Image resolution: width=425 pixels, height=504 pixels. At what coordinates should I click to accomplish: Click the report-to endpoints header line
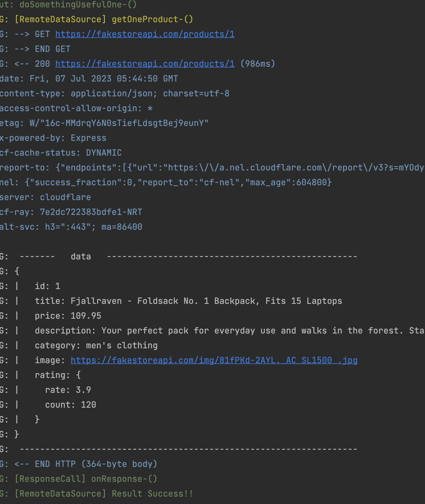pos(213,168)
